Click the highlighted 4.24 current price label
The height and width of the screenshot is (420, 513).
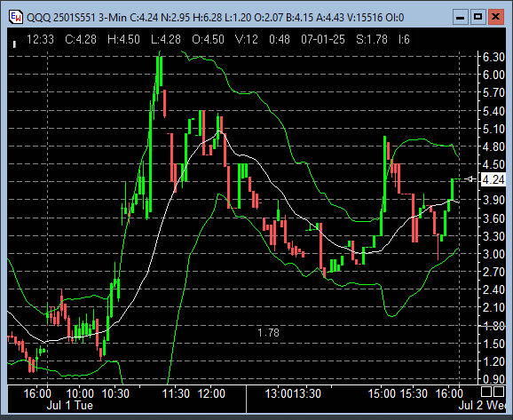[493, 179]
